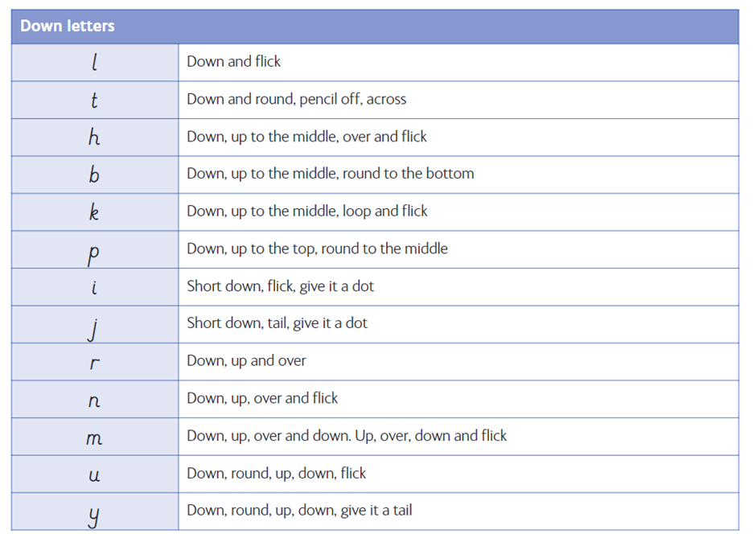Screen dimensions: 756x534
Task: Select the handwritten letter j glyph
Action: tap(93, 330)
